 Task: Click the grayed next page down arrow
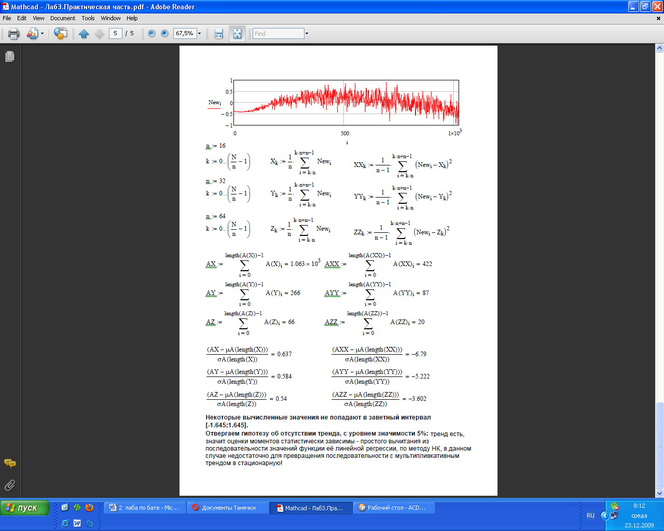click(99, 33)
